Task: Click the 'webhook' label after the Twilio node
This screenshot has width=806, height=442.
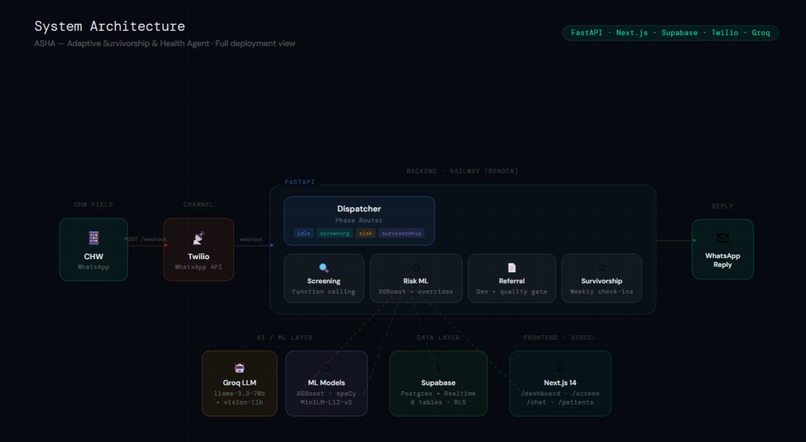Action: click(x=251, y=240)
